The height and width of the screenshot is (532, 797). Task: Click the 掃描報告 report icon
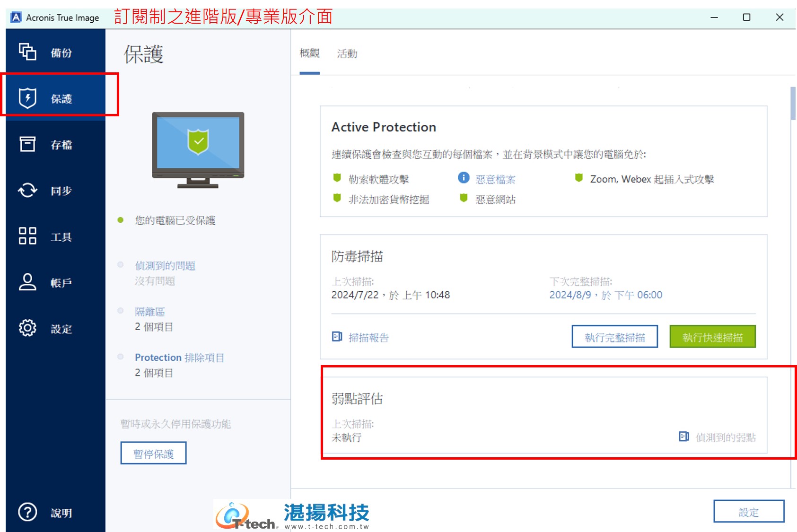[337, 337]
